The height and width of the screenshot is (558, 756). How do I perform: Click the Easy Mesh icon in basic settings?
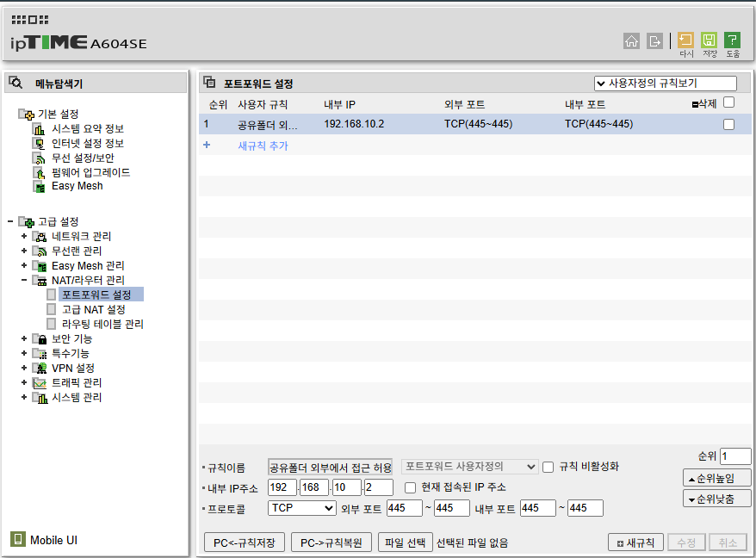[39, 186]
